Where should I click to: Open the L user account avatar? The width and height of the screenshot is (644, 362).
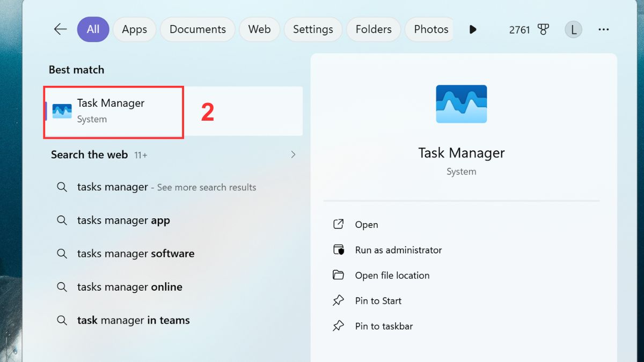tap(573, 29)
